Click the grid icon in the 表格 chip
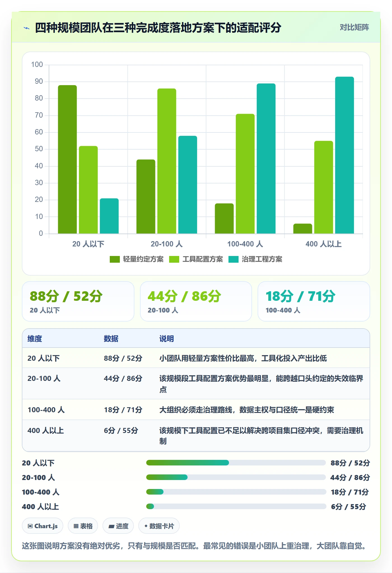 click(x=76, y=526)
